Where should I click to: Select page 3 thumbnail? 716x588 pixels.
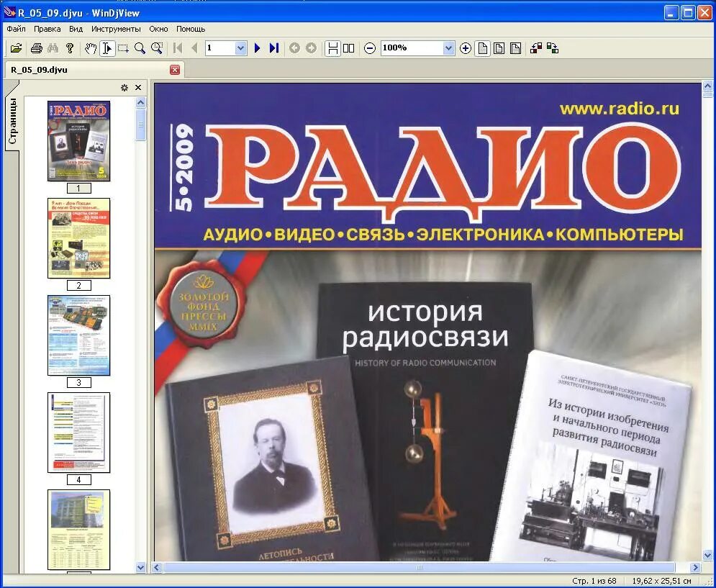(79, 335)
